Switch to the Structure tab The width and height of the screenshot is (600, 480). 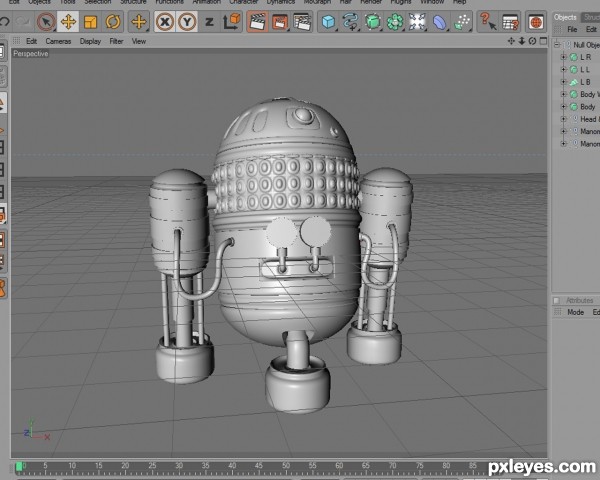click(590, 17)
